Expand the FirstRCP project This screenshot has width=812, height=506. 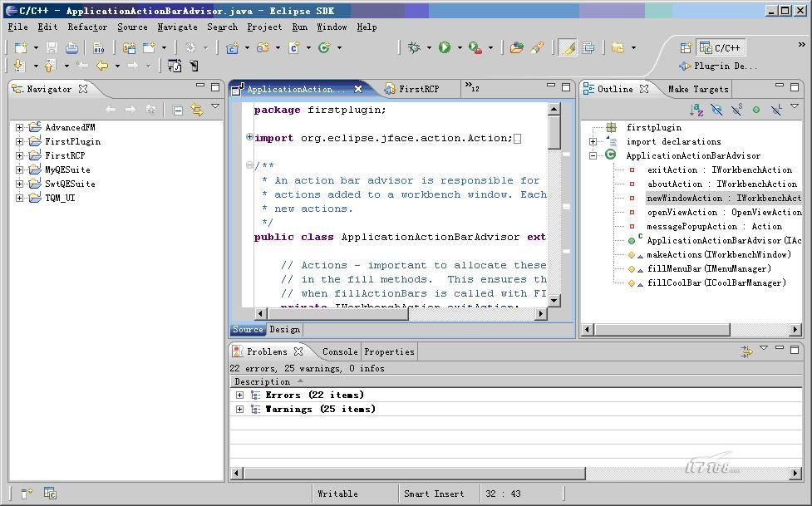pos(19,155)
